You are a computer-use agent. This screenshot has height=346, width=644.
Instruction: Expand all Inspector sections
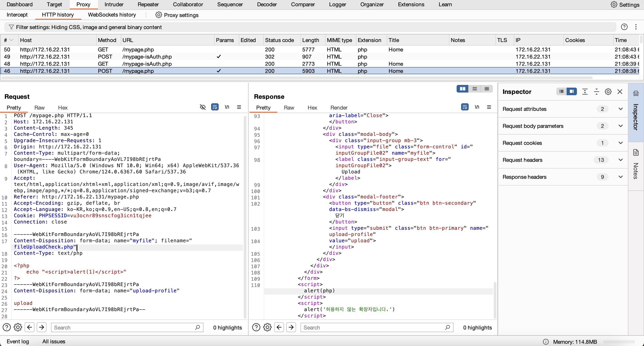[585, 92]
